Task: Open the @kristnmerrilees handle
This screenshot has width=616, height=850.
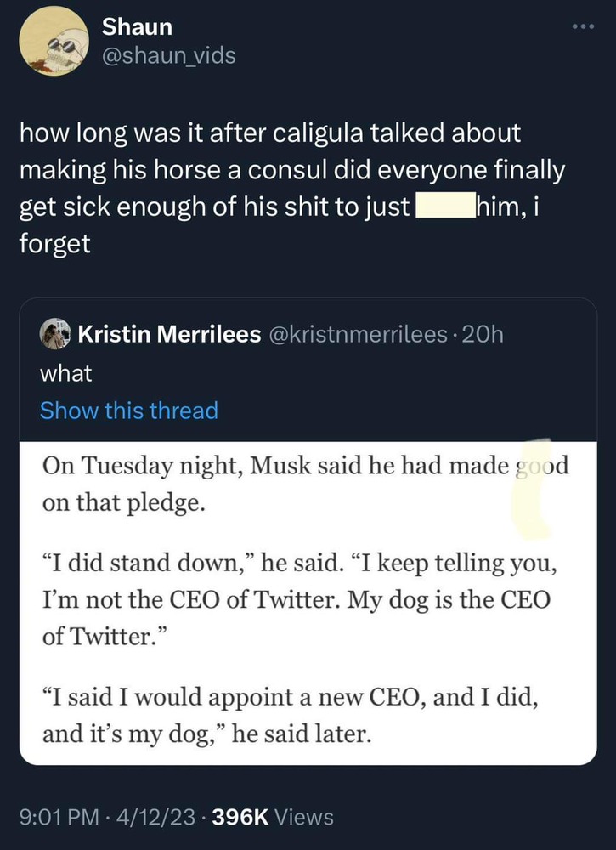Action: [357, 335]
